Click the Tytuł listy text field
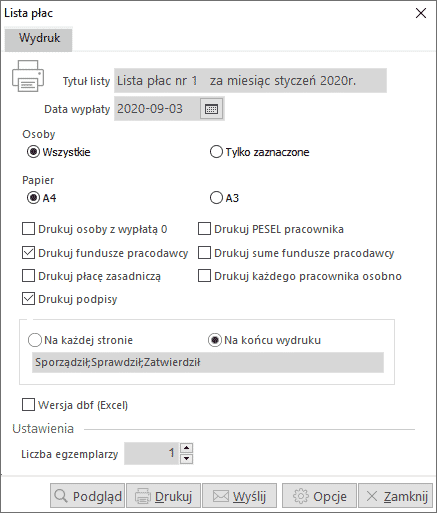 pos(250,81)
